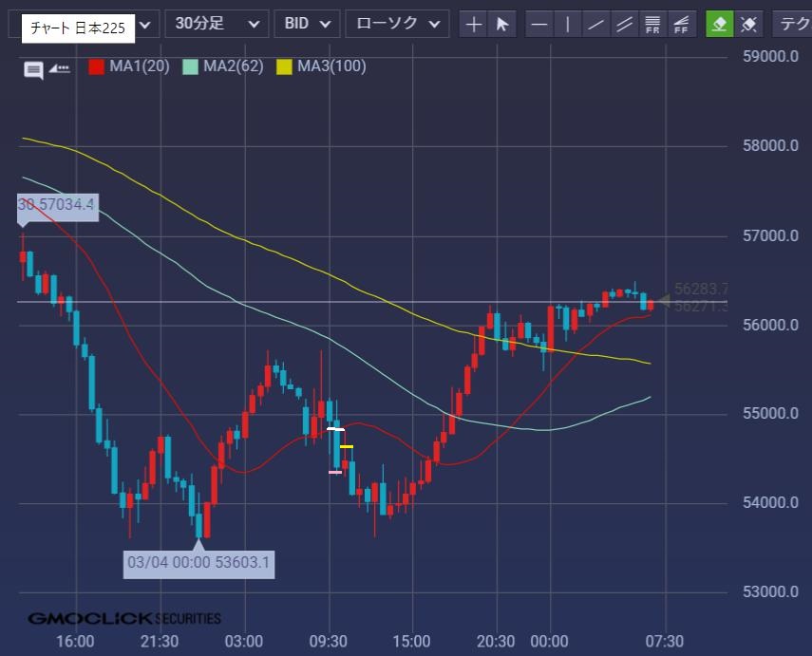Open the BID price type dropdown
The width and height of the screenshot is (812, 656).
coord(308,24)
